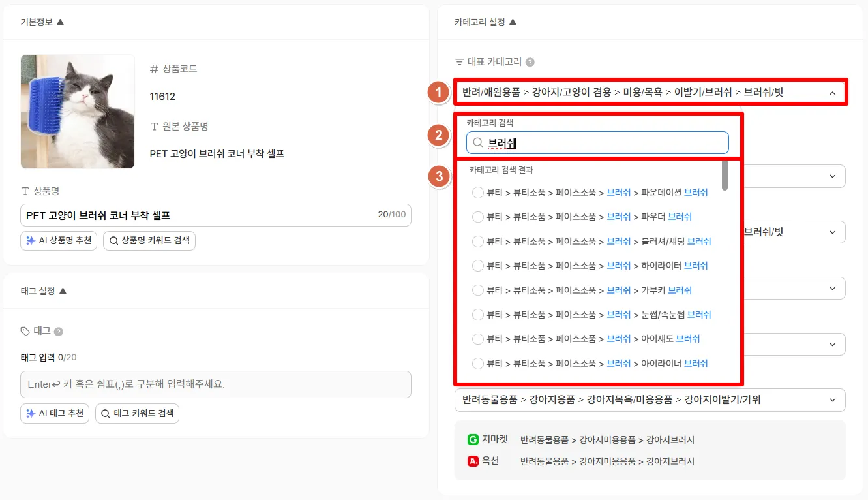This screenshot has height=500, width=868.
Task: Choose the 하이라이터 브러쉬 radio option
Action: 478,266
